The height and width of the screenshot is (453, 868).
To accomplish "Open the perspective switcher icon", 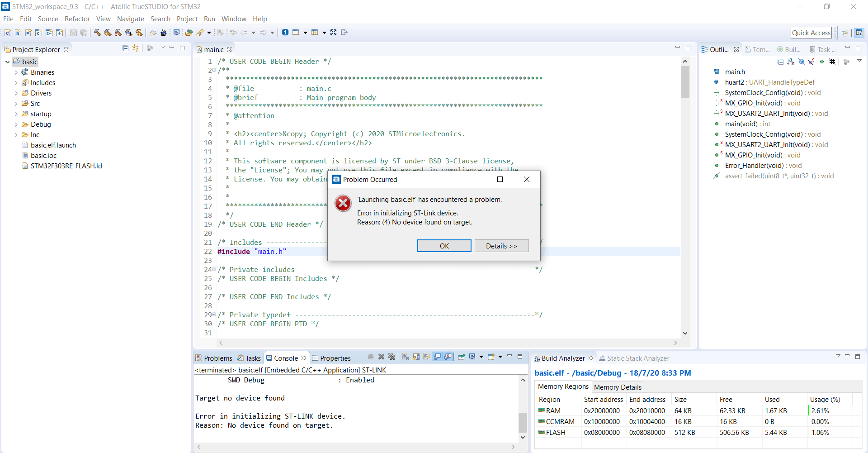I will [x=844, y=33].
